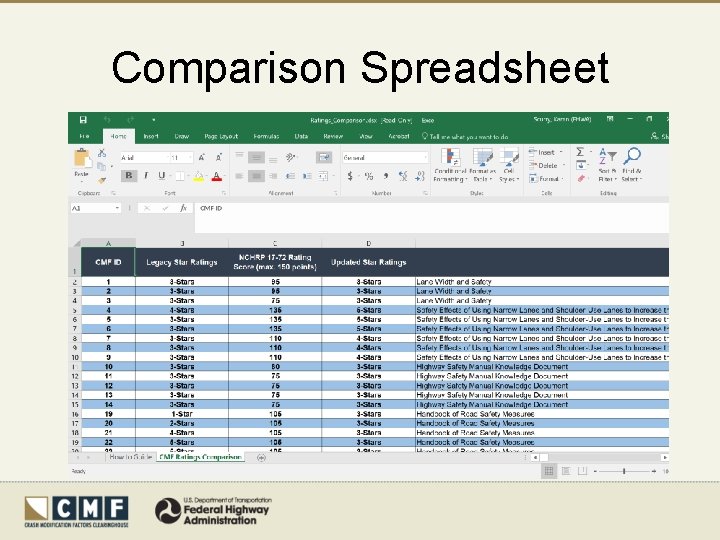Toggle Italic formatting
This screenshot has width=720, height=540.
[x=146, y=175]
